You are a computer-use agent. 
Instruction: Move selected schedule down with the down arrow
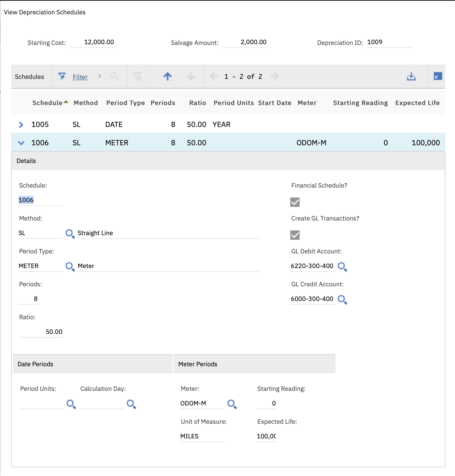click(x=191, y=77)
